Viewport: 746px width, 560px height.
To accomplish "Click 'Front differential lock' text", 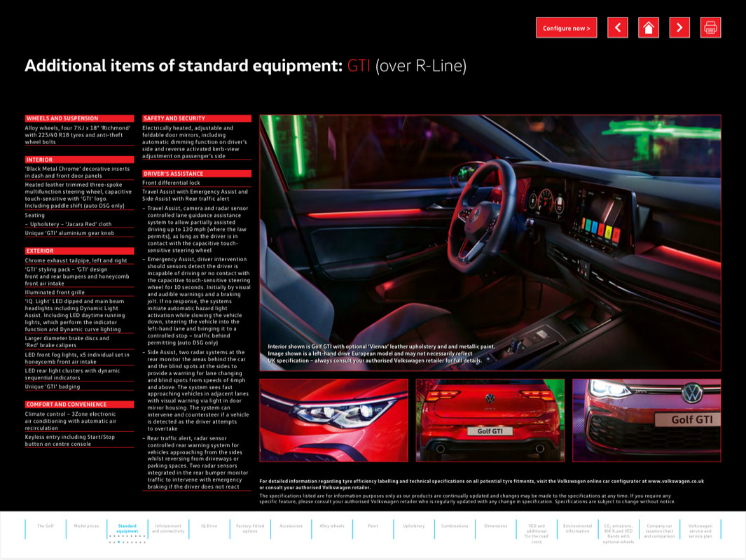I will click(171, 183).
